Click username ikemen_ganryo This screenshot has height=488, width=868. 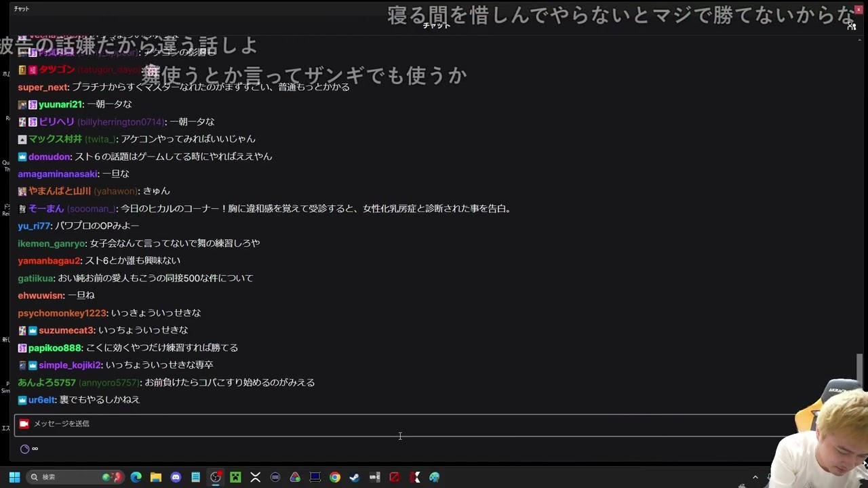pos(52,243)
